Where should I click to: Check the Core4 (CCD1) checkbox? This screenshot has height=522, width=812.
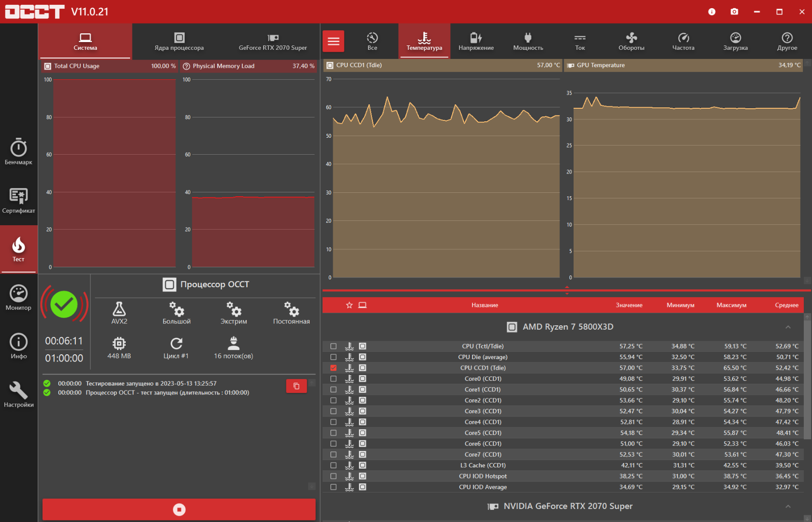(x=333, y=422)
